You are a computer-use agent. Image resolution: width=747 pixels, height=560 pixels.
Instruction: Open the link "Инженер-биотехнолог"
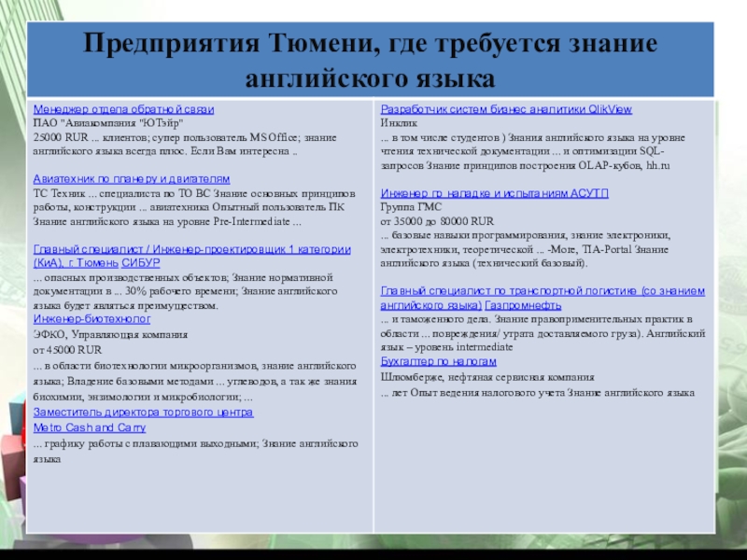[x=92, y=319]
